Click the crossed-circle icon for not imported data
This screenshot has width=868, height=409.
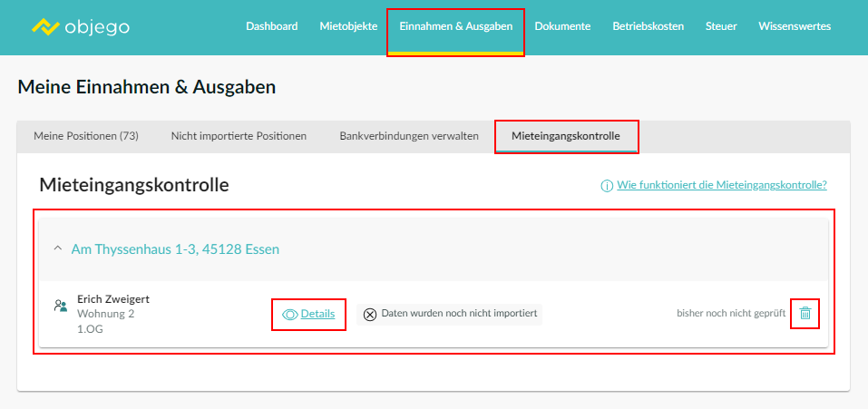pos(370,315)
